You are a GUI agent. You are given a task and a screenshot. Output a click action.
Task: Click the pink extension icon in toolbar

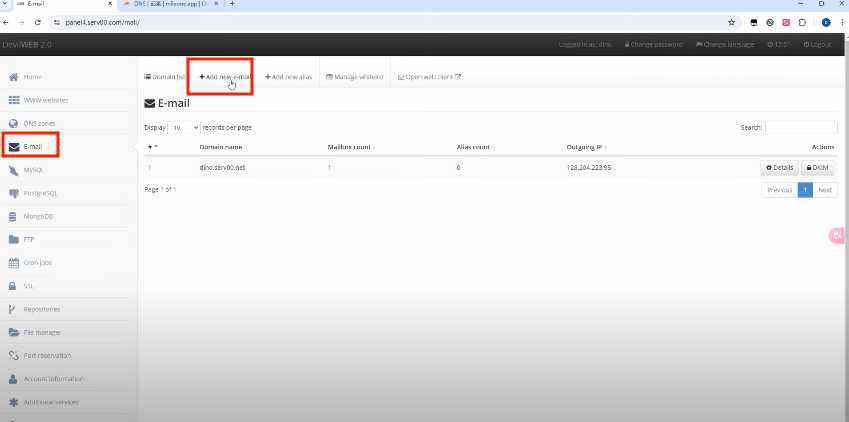coord(786,23)
